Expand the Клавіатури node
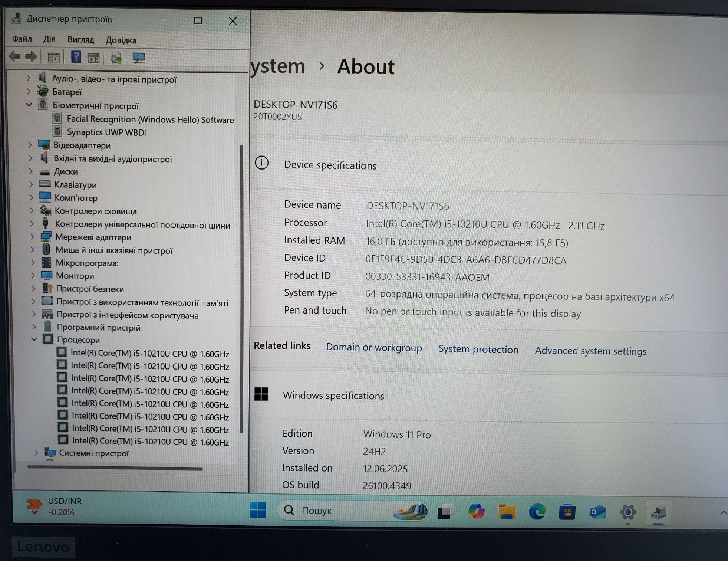 pos(31,184)
